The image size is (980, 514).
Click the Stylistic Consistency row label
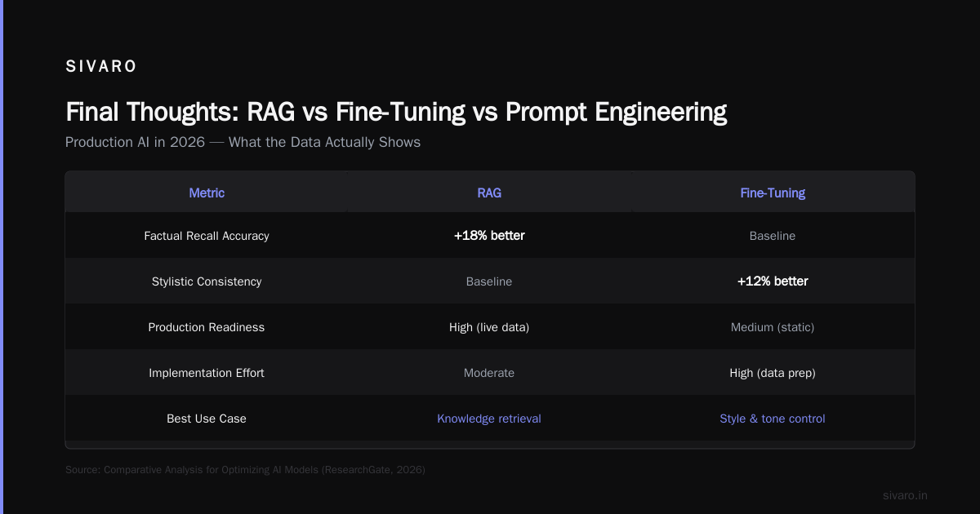coord(207,281)
